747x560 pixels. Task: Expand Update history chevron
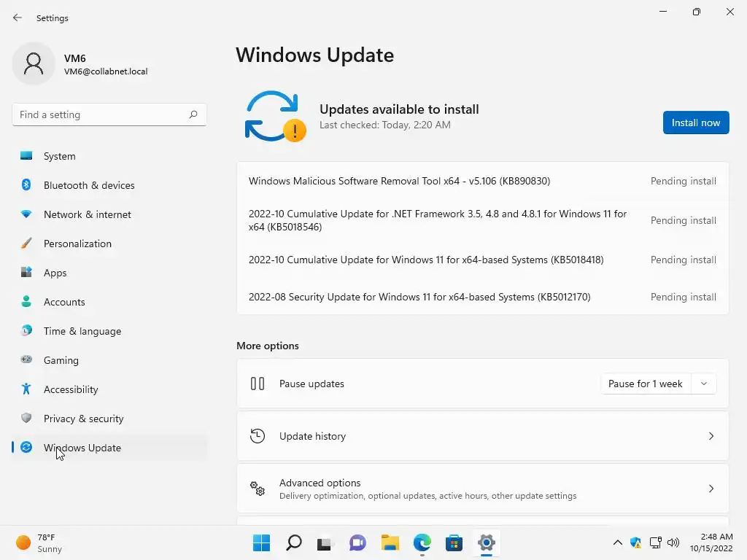coord(711,436)
